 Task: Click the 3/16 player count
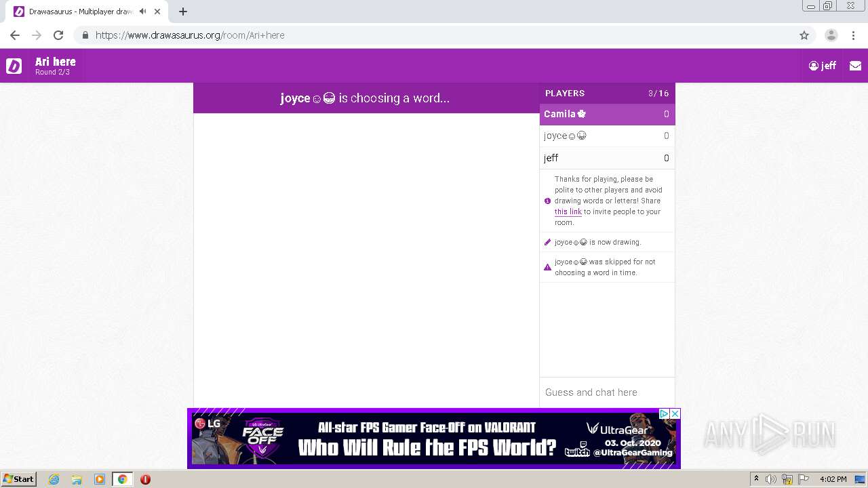(658, 94)
